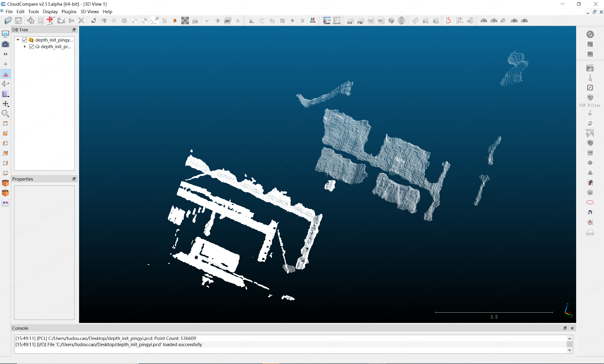This screenshot has width=604, height=364.
Task: Click the camera icon in left sidebar
Action: tap(5, 44)
